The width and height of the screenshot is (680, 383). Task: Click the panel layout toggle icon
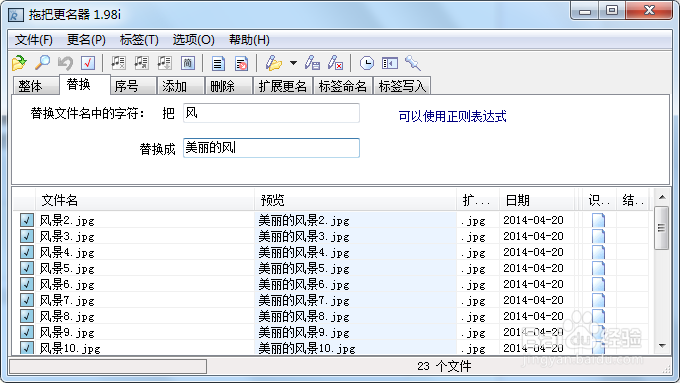[x=390, y=63]
